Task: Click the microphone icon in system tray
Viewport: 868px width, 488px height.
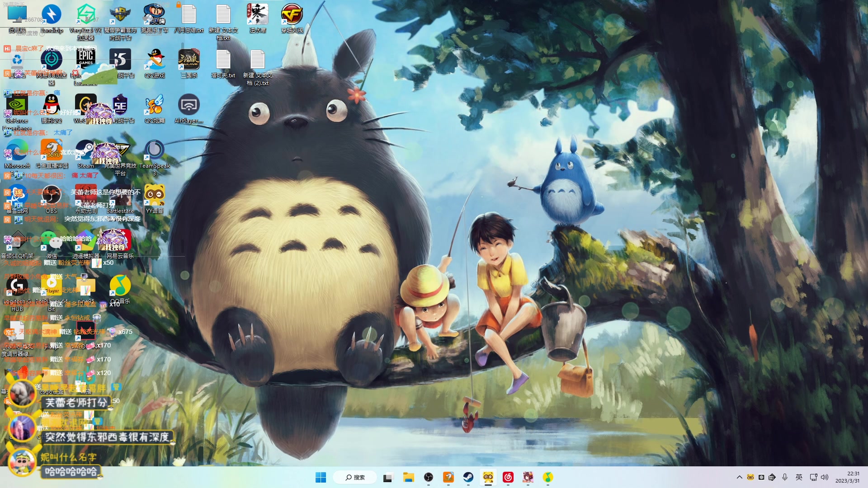Action: 785,477
